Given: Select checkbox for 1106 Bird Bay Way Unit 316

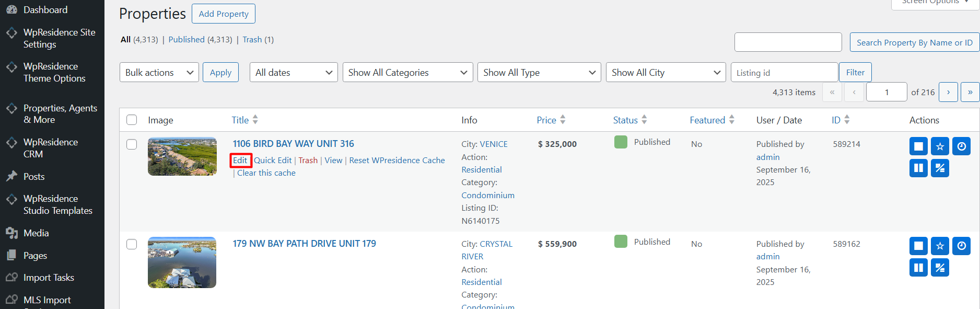Looking at the screenshot, I should [132, 144].
